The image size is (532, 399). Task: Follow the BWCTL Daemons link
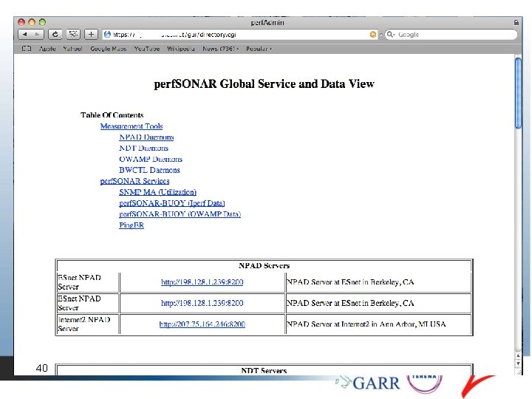coord(149,170)
